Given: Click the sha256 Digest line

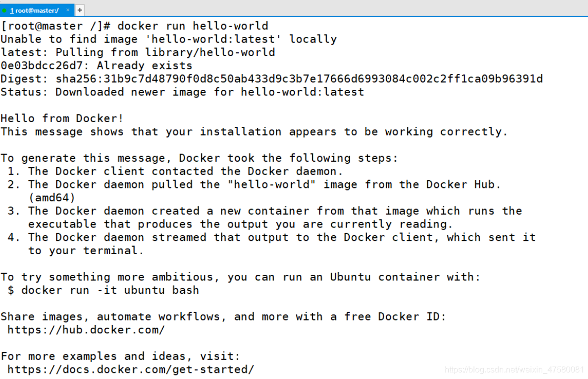Looking at the screenshot, I should [272, 79].
